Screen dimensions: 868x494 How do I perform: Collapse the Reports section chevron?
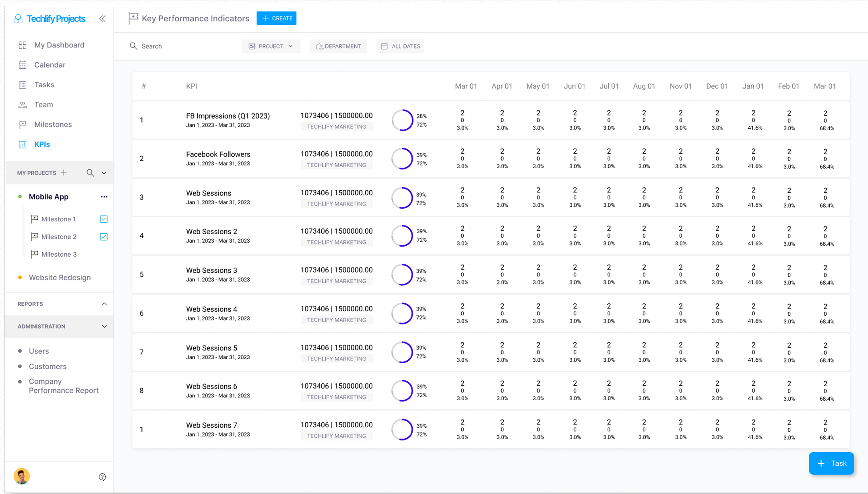(x=104, y=304)
